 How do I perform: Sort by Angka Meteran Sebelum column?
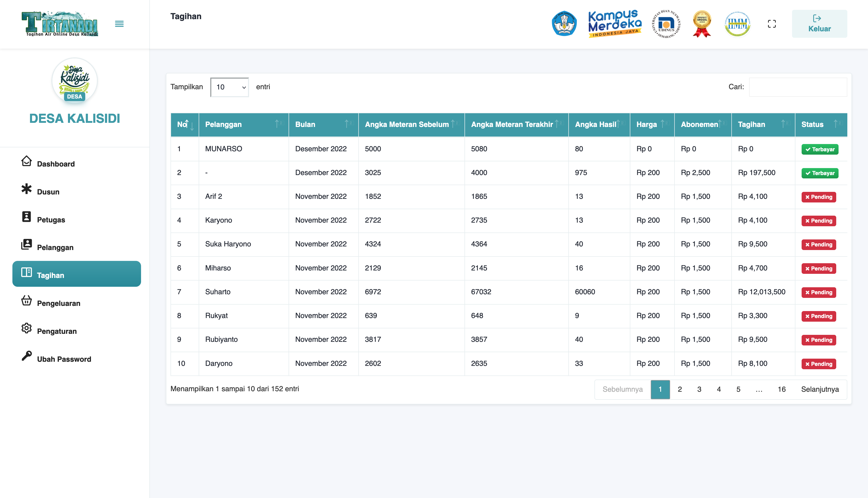pyautogui.click(x=412, y=125)
